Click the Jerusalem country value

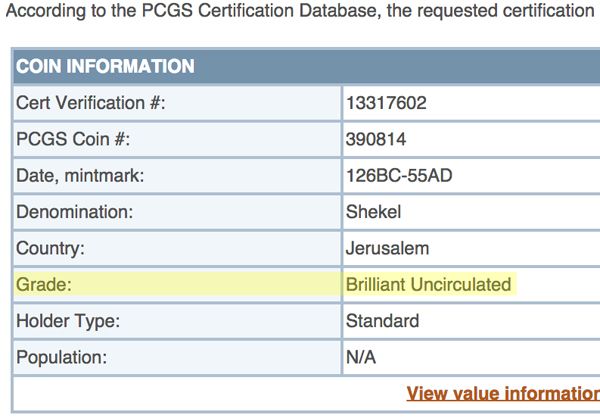pos(387,248)
